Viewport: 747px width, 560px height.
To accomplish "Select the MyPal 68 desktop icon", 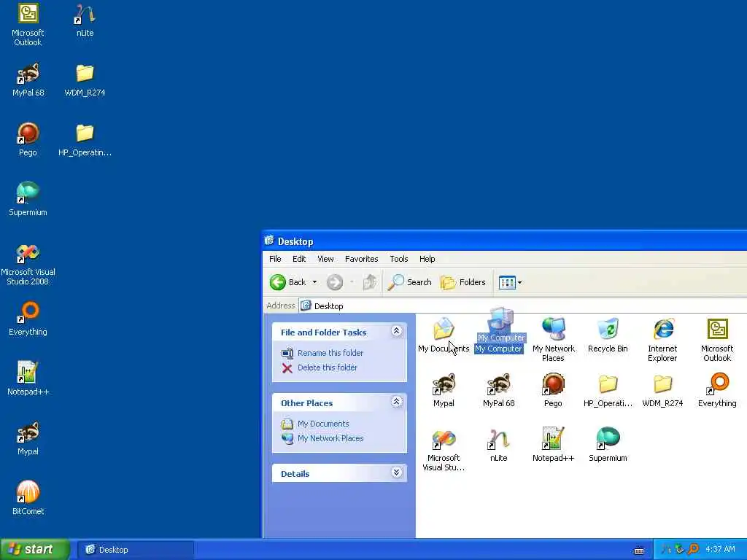I will tap(28, 80).
